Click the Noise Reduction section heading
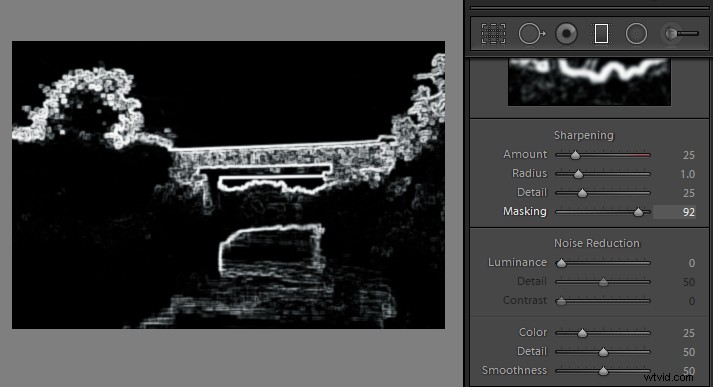This screenshot has height=387, width=713. [597, 243]
